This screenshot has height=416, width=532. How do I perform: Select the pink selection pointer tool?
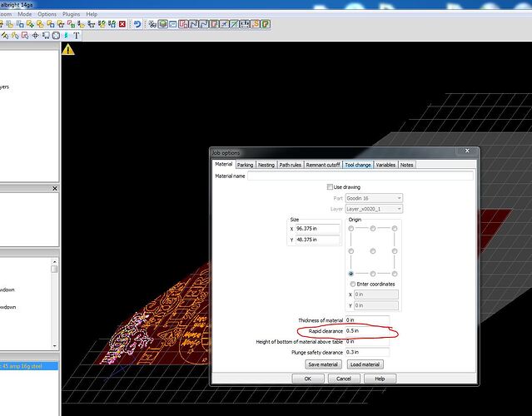25,36
